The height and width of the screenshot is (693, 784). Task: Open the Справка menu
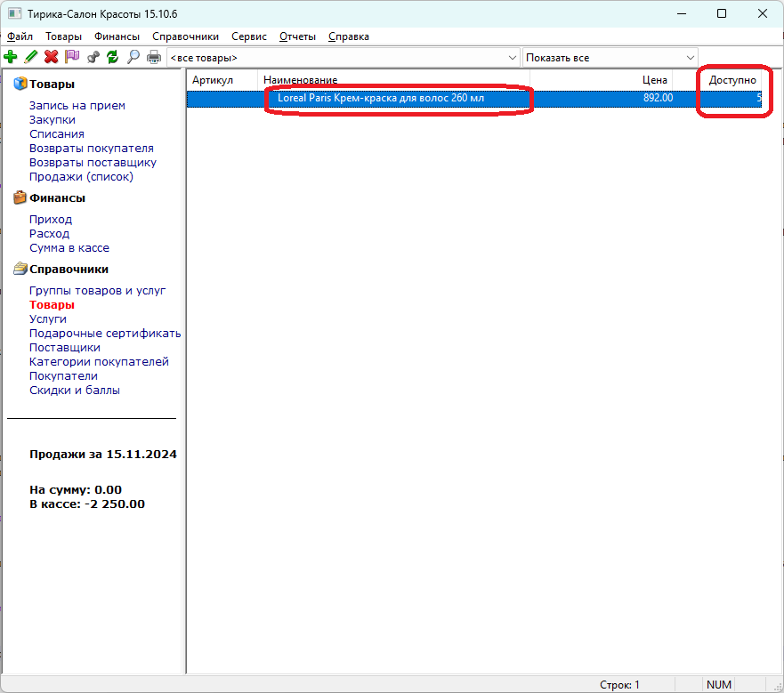[349, 36]
